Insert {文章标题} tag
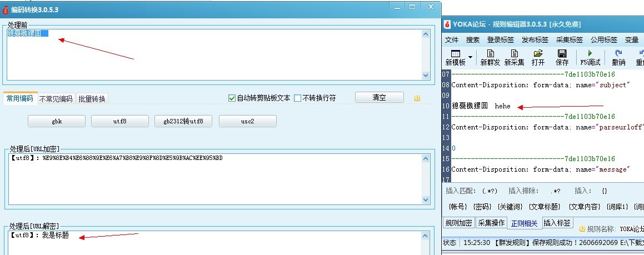The height and width of the screenshot is (255, 644). 544,207
